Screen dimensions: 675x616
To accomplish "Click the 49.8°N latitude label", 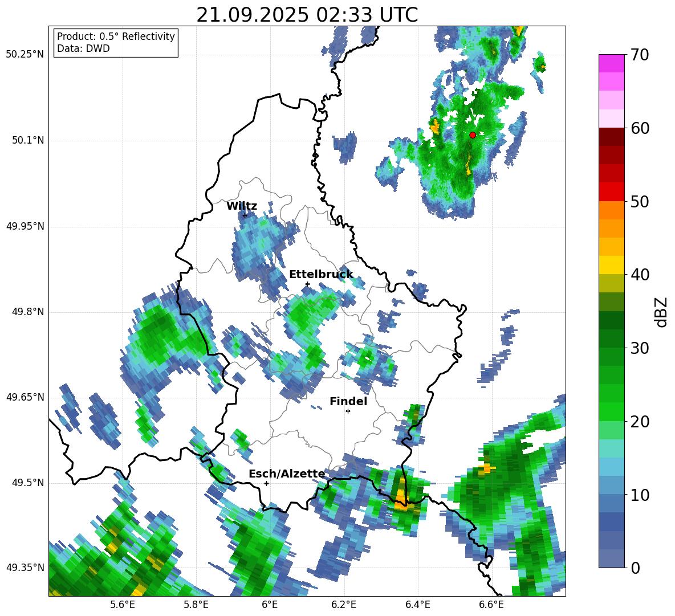I will tap(28, 312).
